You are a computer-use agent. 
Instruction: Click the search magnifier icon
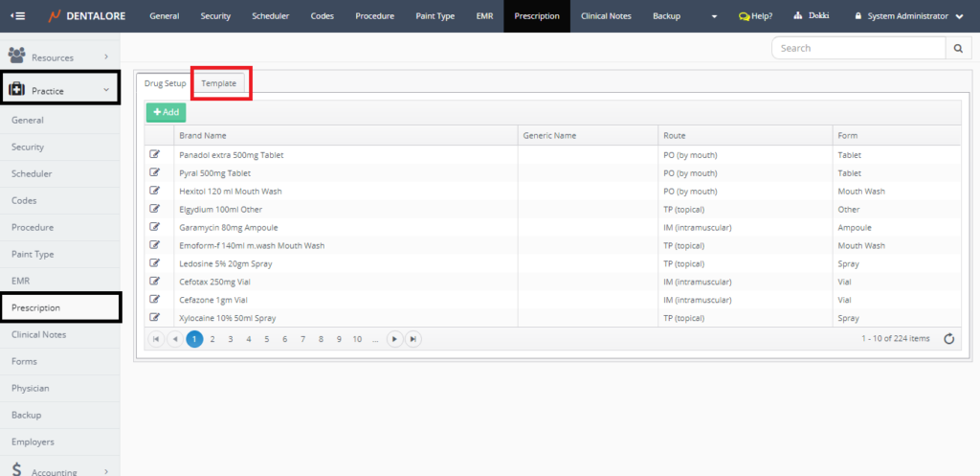coord(958,49)
